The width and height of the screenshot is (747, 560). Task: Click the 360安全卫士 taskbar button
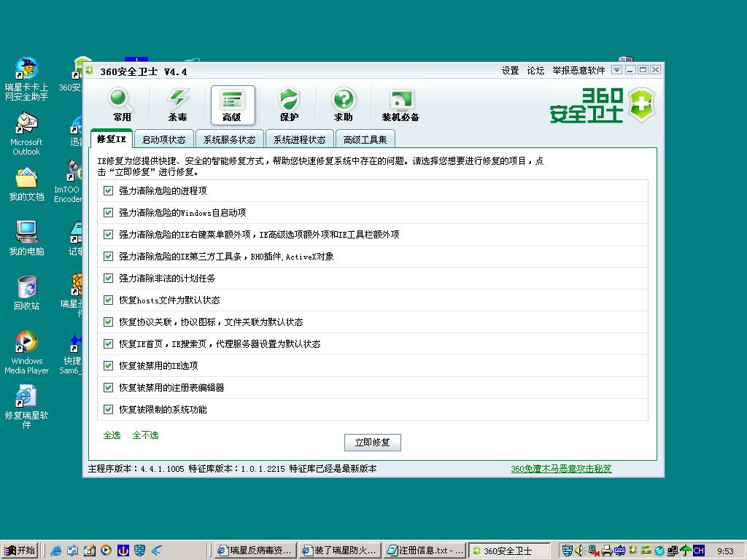point(510,551)
